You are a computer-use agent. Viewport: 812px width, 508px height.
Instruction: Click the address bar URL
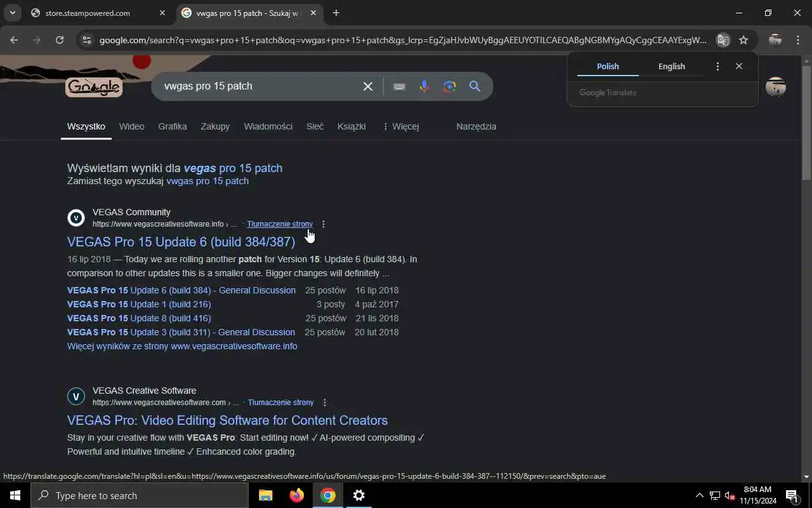(x=403, y=40)
